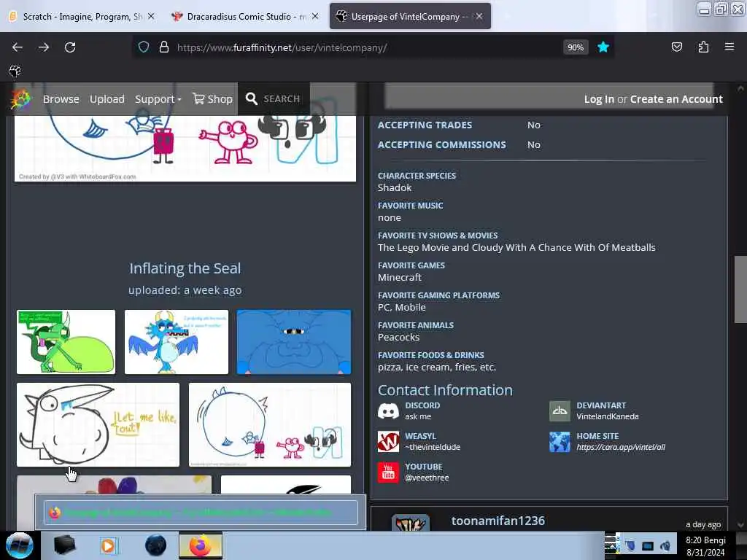Click the network tray icon
Image resolution: width=747 pixels, height=560 pixels.
[x=648, y=545]
